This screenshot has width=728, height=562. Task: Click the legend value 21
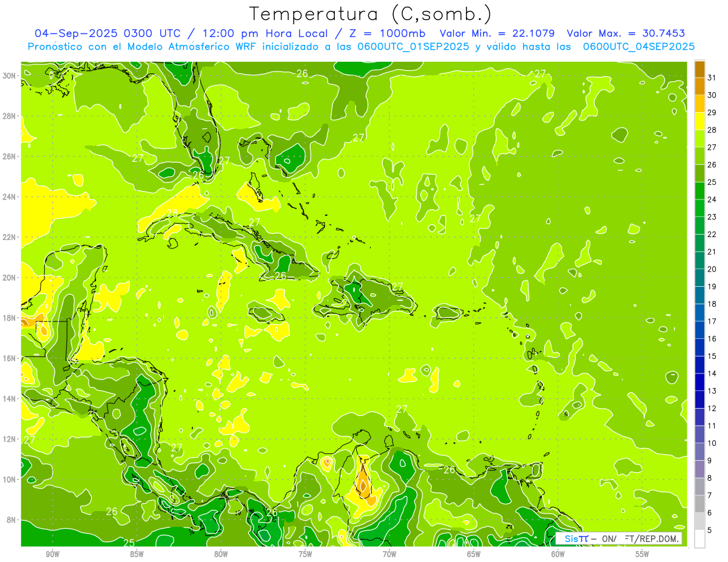click(x=712, y=252)
